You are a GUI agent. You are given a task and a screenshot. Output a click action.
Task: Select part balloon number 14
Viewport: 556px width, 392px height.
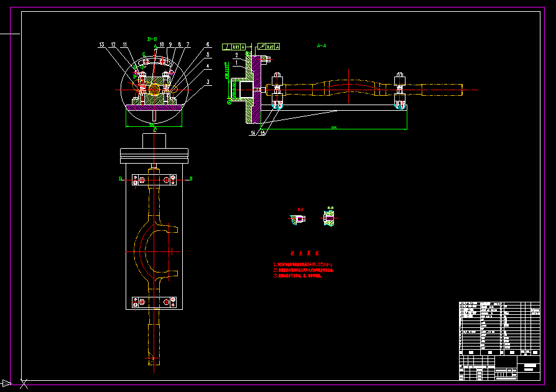point(253,133)
